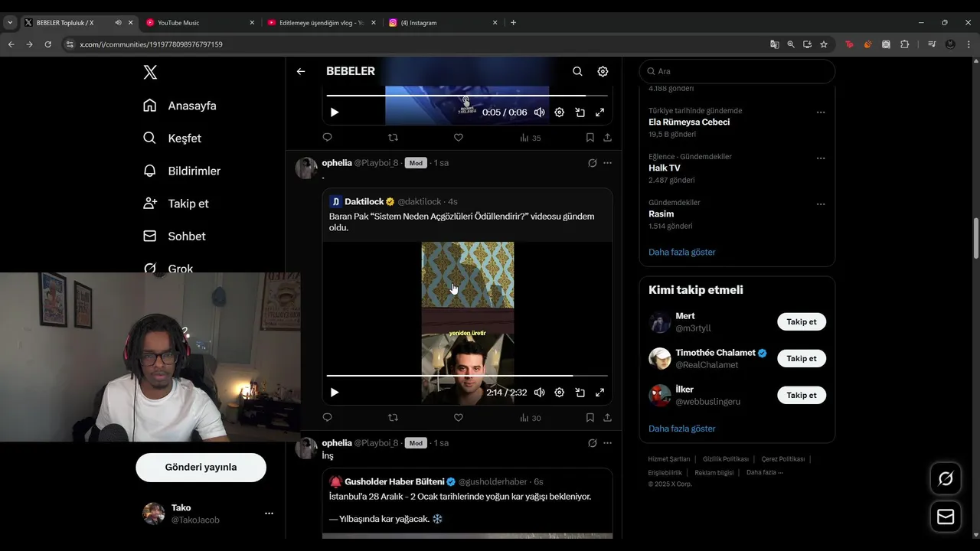
Task: Open Grok from sidebar
Action: point(168,268)
